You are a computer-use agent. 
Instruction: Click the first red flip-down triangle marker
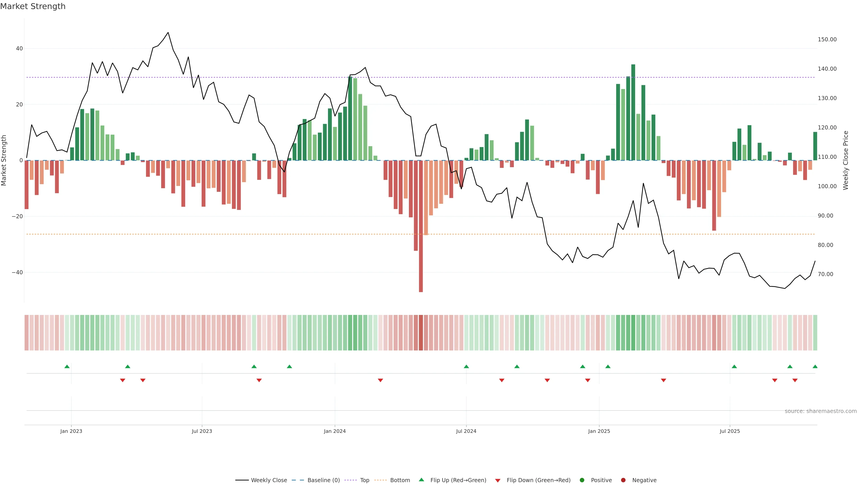tap(123, 380)
